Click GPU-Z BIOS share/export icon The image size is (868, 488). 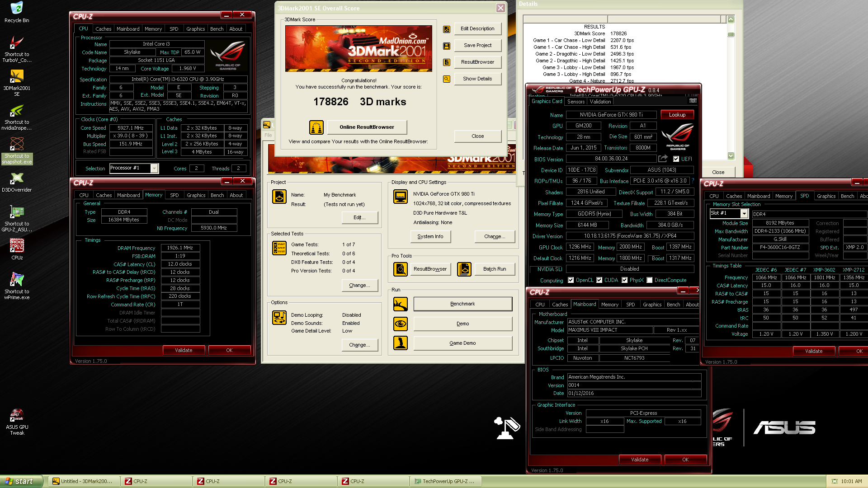click(x=663, y=159)
